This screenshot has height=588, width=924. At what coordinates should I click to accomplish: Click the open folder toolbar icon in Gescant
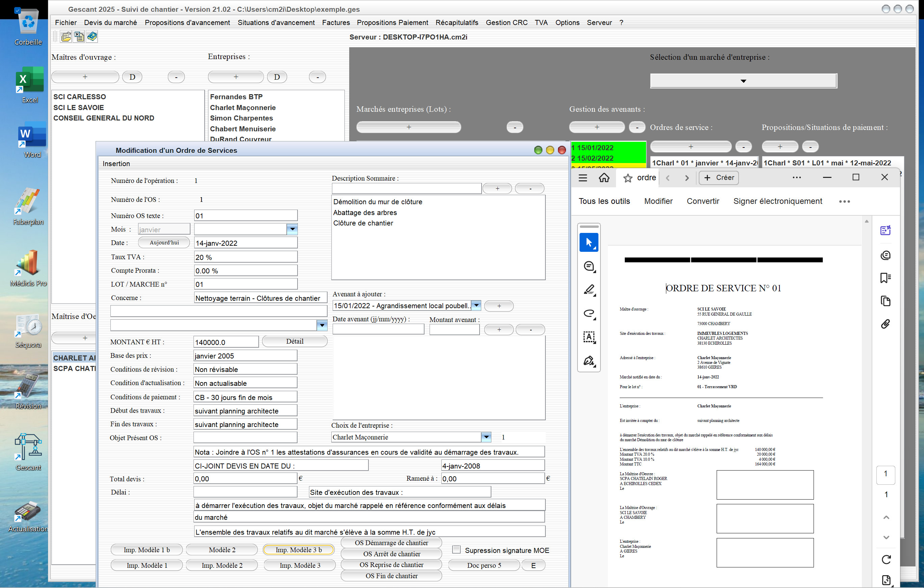tap(66, 37)
